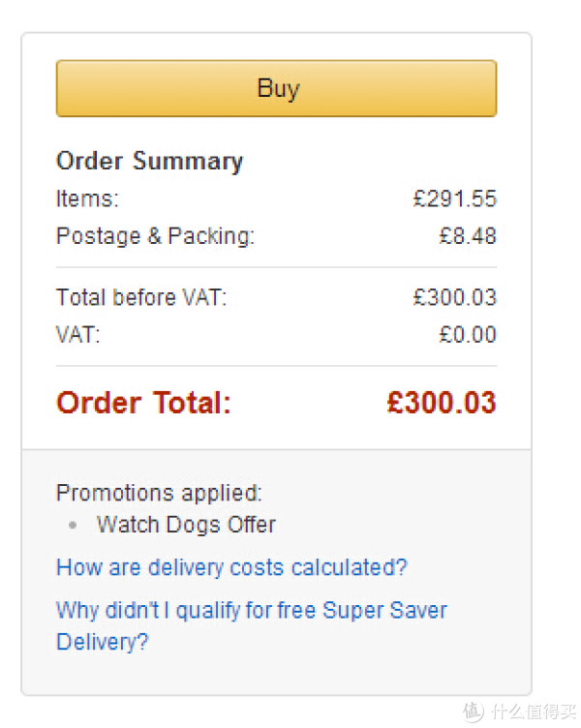The width and height of the screenshot is (581, 728).
Task: Select the Postage & Packing label
Action: (155, 236)
